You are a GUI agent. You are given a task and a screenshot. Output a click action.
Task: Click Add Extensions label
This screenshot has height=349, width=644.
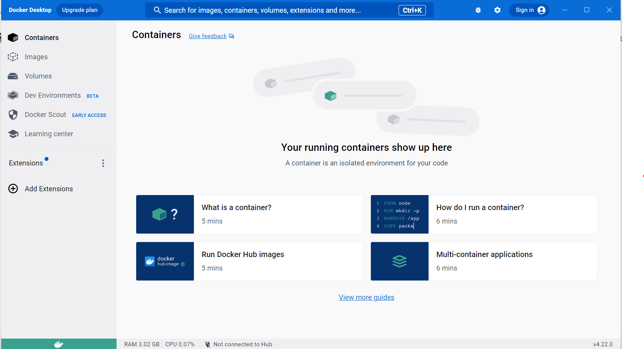click(x=49, y=189)
